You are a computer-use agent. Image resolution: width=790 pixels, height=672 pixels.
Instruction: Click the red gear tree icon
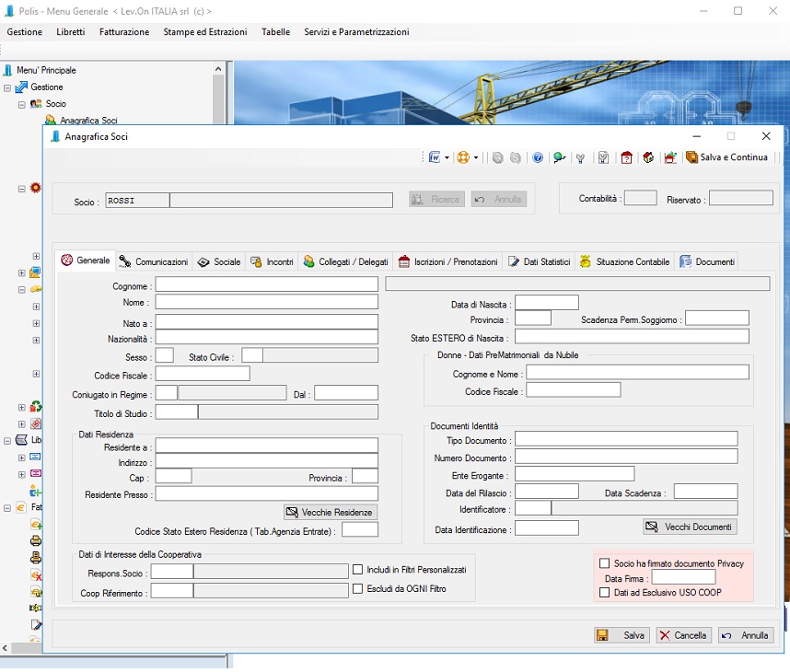35,188
